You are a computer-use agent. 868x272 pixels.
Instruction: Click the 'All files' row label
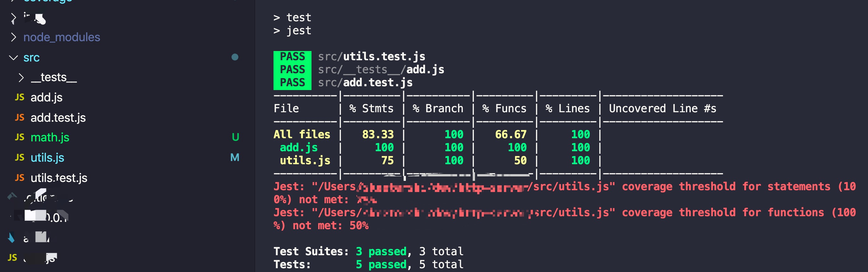pos(302,135)
